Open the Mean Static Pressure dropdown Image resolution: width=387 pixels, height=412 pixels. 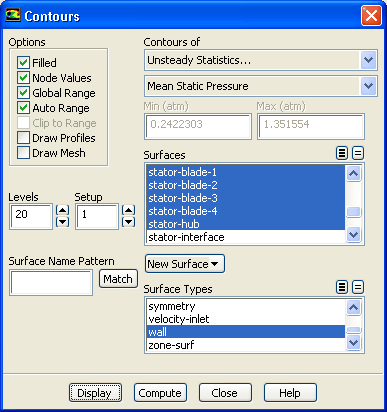[368, 86]
